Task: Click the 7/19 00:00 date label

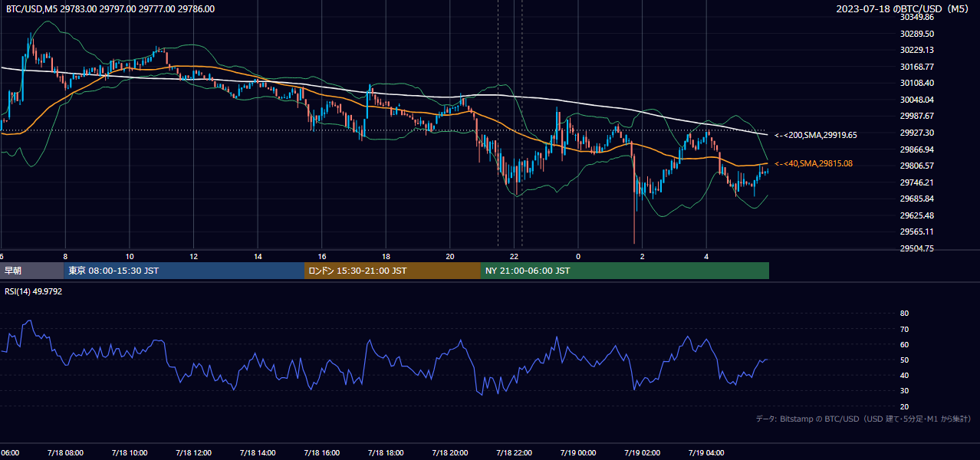Action: click(x=578, y=452)
